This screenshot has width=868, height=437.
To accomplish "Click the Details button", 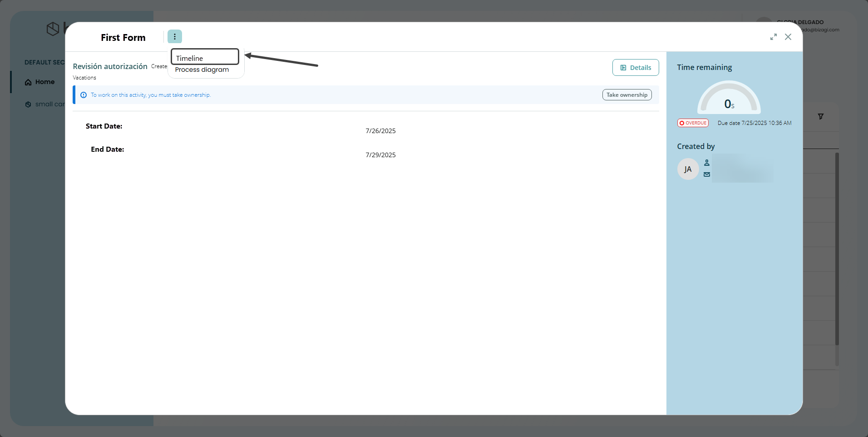I will [635, 68].
